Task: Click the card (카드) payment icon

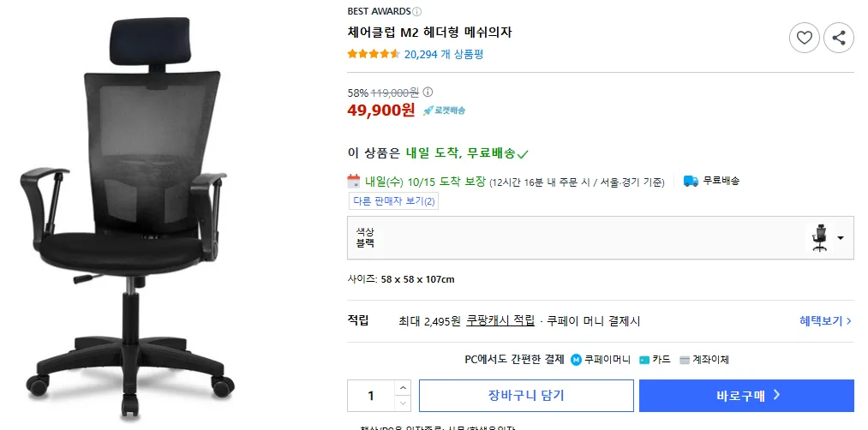Action: tap(644, 360)
